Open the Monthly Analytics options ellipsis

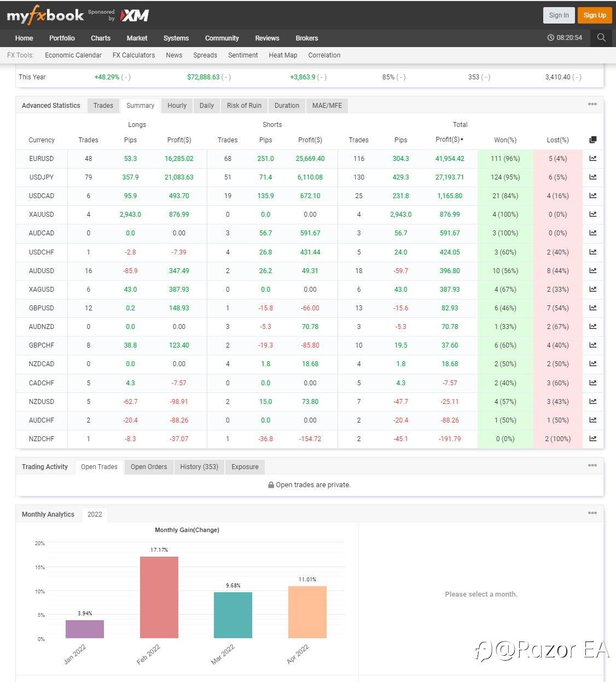[592, 513]
